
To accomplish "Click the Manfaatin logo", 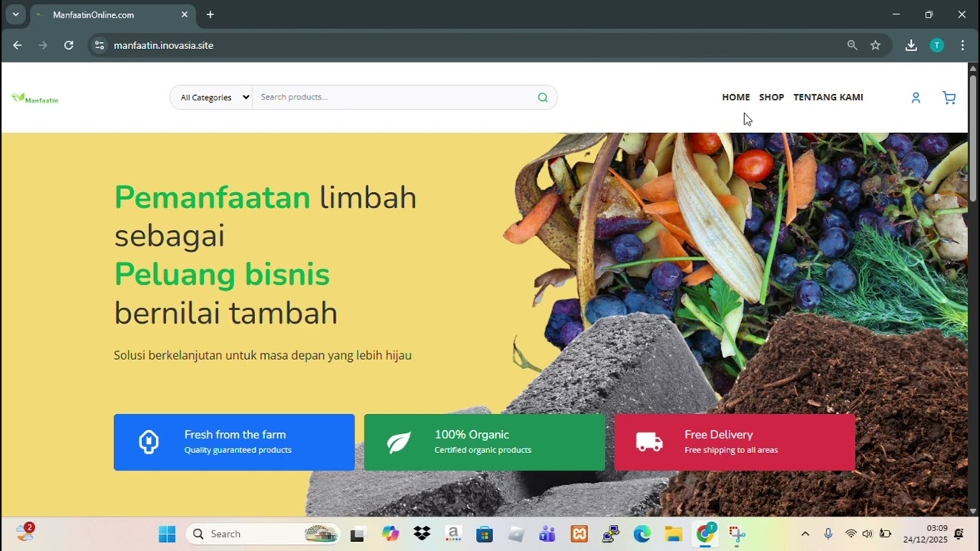I will point(35,98).
